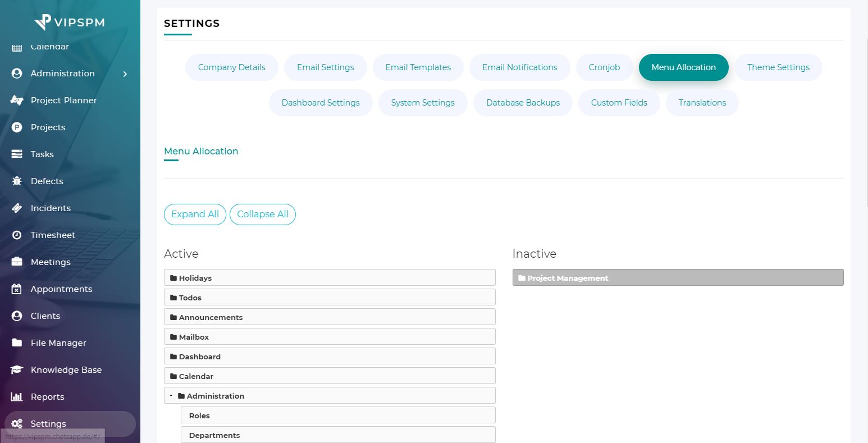Click the Clients person icon
Image resolution: width=868 pixels, height=443 pixels.
[x=17, y=316]
